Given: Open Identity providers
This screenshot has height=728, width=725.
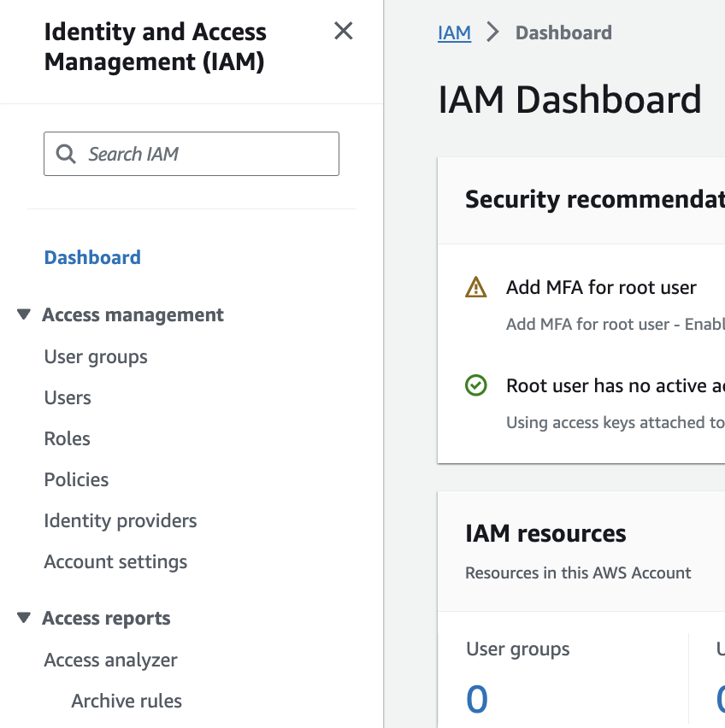Looking at the screenshot, I should click(x=121, y=521).
